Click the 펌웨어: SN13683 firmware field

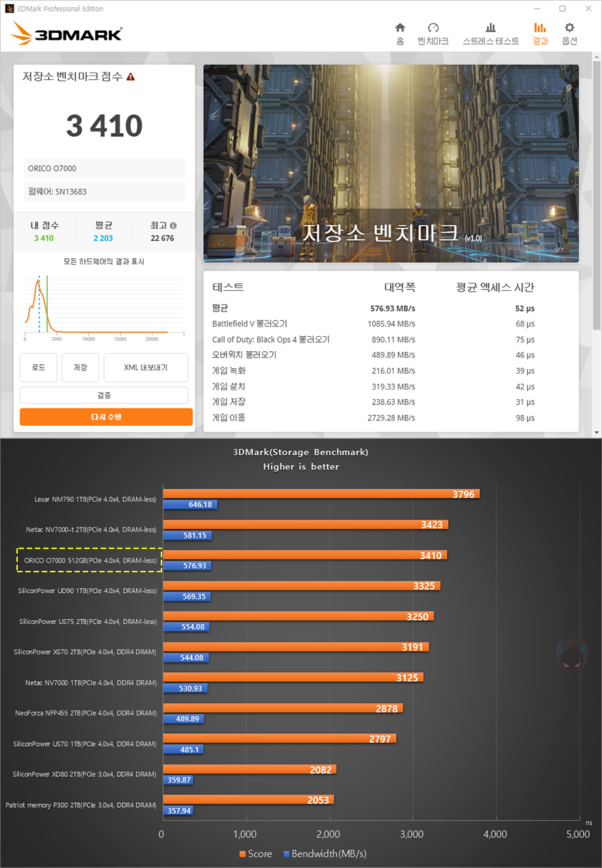click(104, 191)
